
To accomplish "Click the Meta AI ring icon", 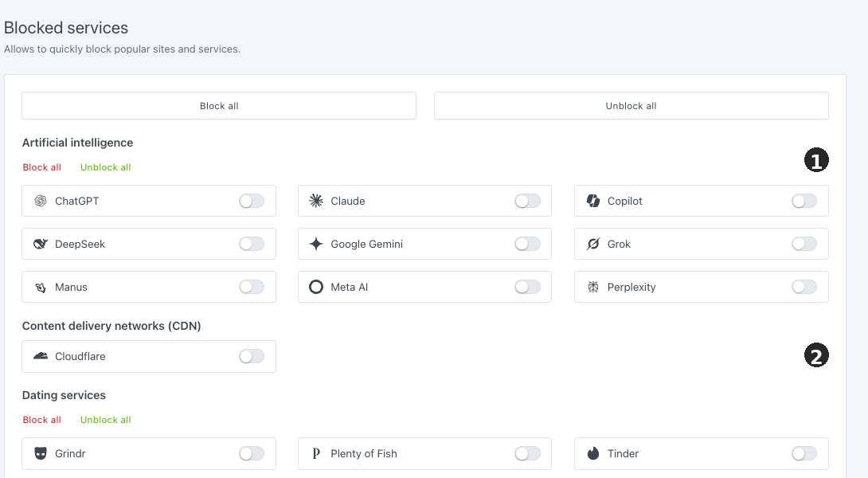I will pyautogui.click(x=316, y=287).
